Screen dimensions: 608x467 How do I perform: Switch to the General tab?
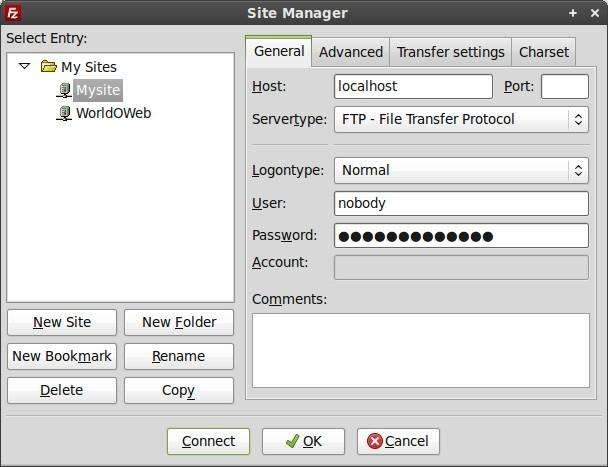pyautogui.click(x=279, y=51)
